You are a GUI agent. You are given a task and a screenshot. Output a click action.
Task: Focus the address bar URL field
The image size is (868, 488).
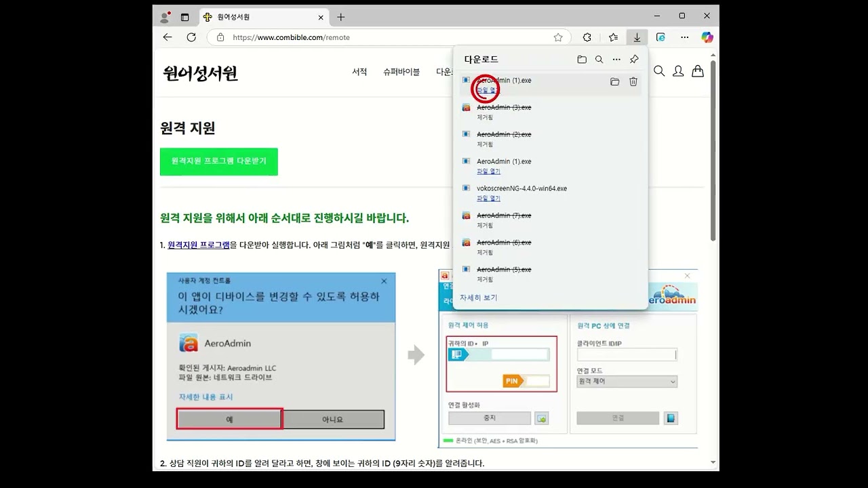390,37
